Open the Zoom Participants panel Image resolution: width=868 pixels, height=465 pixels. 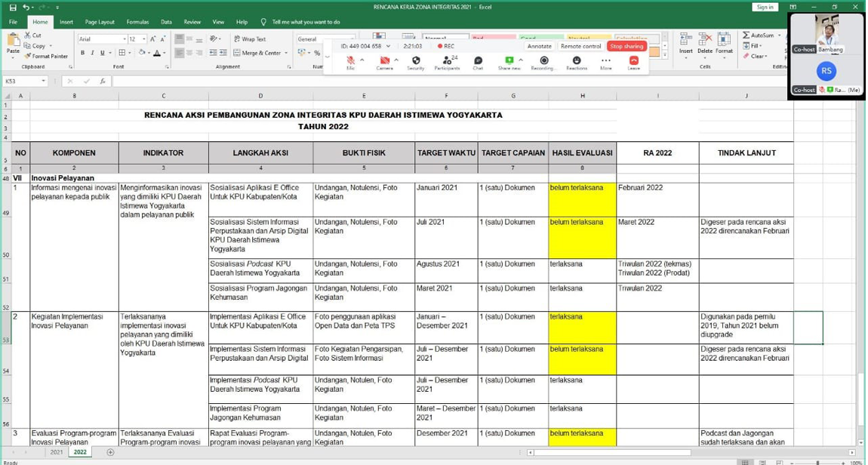point(446,61)
